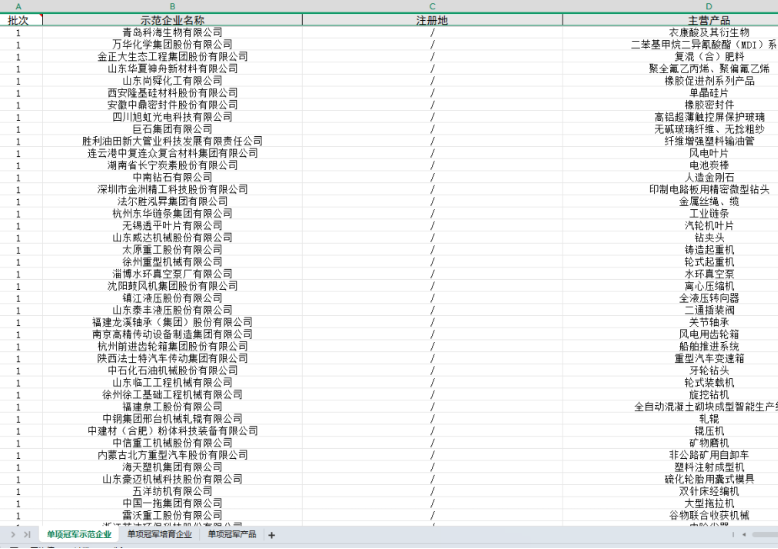Select cell 陕西法士特汽车传动集团有限公司
Viewport: 778px width, 549px height.
[x=172, y=358]
